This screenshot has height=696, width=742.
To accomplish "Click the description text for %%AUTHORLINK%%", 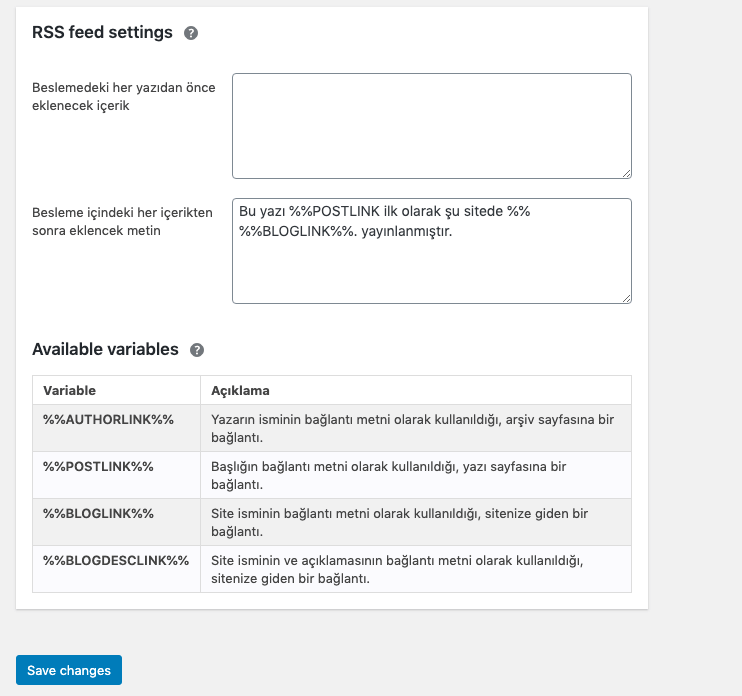I will [x=412, y=428].
